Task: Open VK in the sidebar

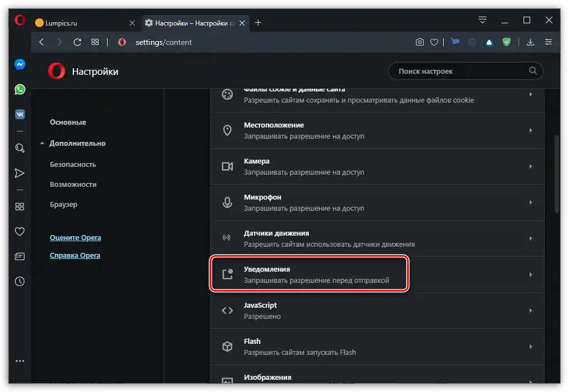Action: pos(20,114)
